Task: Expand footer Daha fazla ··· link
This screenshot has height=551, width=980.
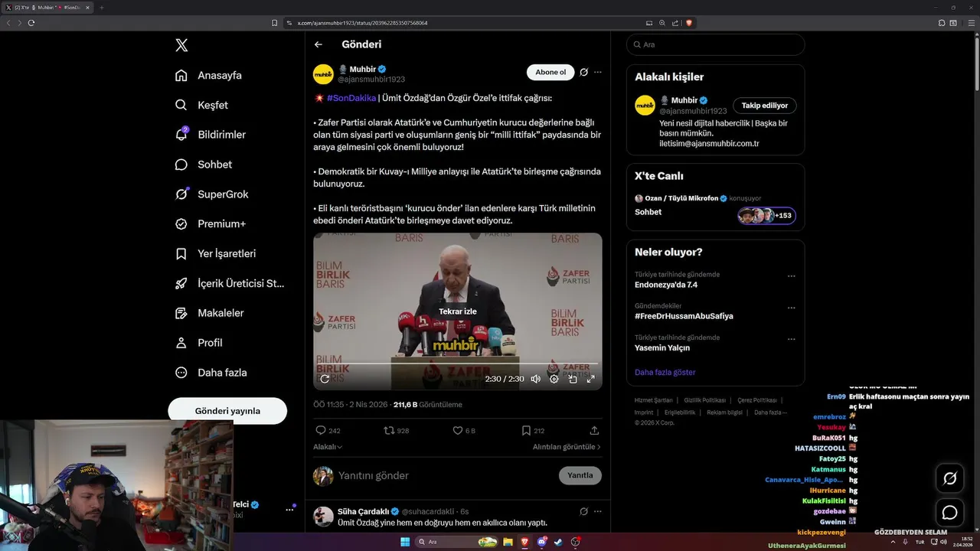Action: 770,412
